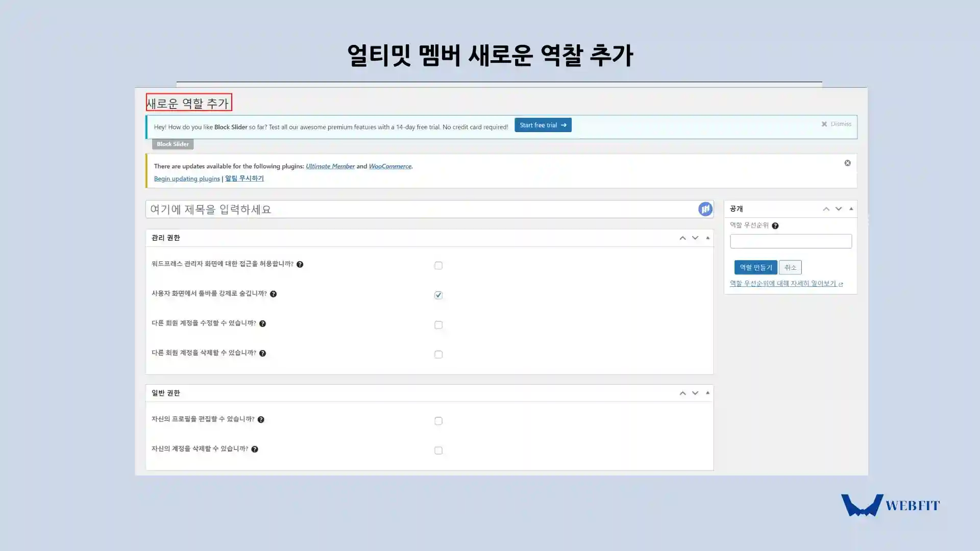Click 일반 권한 panel heading
The width and height of the screenshot is (980, 551).
pos(166,393)
